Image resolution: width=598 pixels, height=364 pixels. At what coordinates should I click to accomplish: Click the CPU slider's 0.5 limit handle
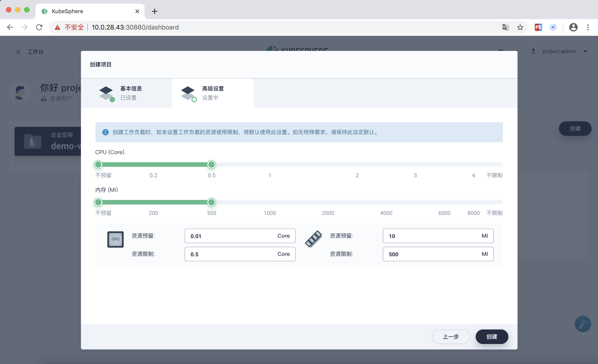click(x=211, y=165)
